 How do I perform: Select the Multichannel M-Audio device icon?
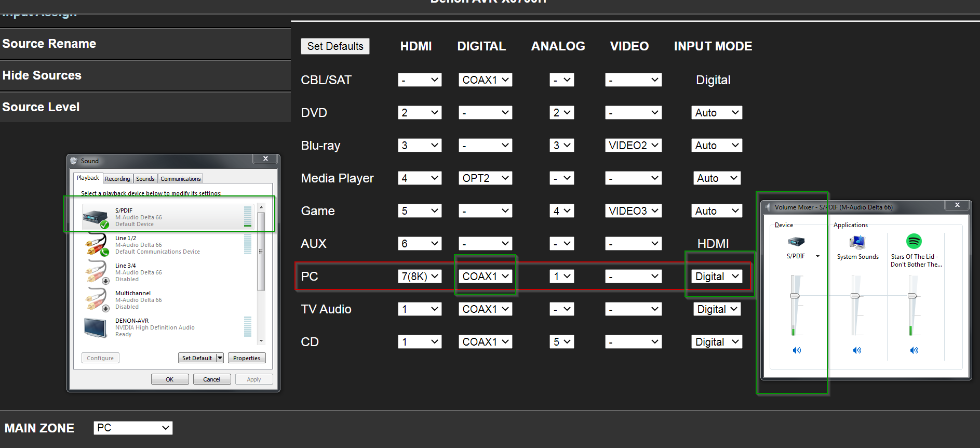[97, 300]
